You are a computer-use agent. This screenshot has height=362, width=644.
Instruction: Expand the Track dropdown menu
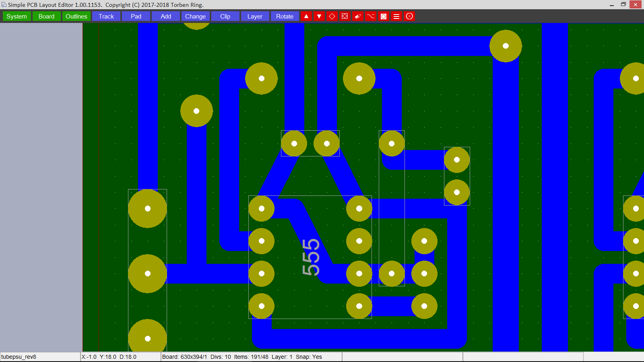(106, 16)
